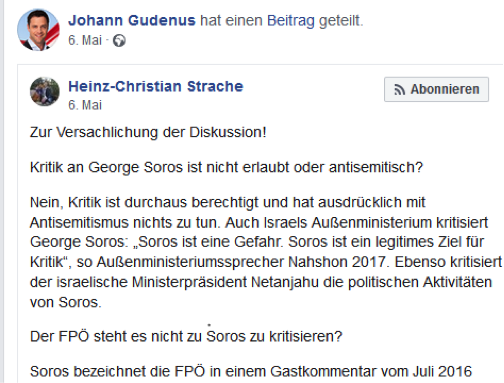Click "Der FPÖ steht es nicht zu" question
The height and width of the screenshot is (383, 504).
click(x=186, y=336)
